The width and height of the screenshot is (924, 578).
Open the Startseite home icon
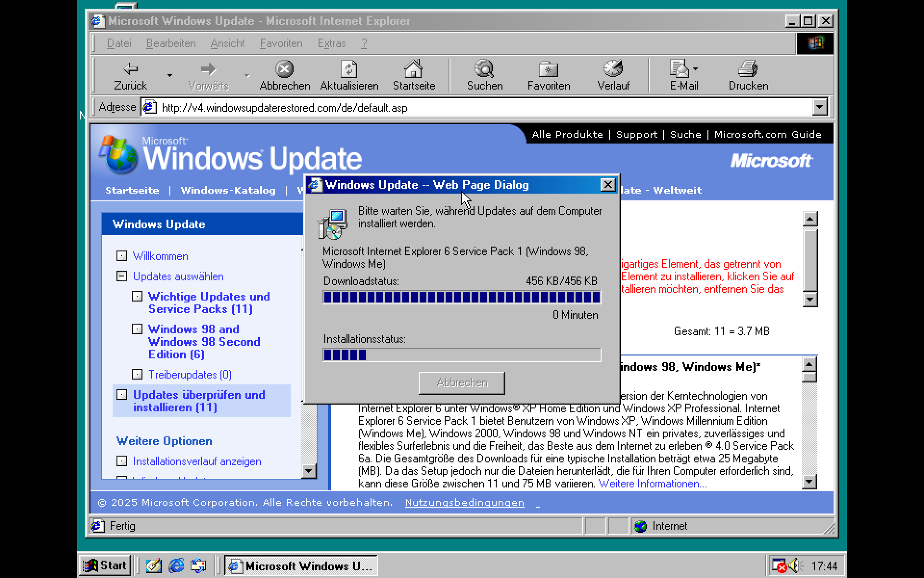[413, 69]
